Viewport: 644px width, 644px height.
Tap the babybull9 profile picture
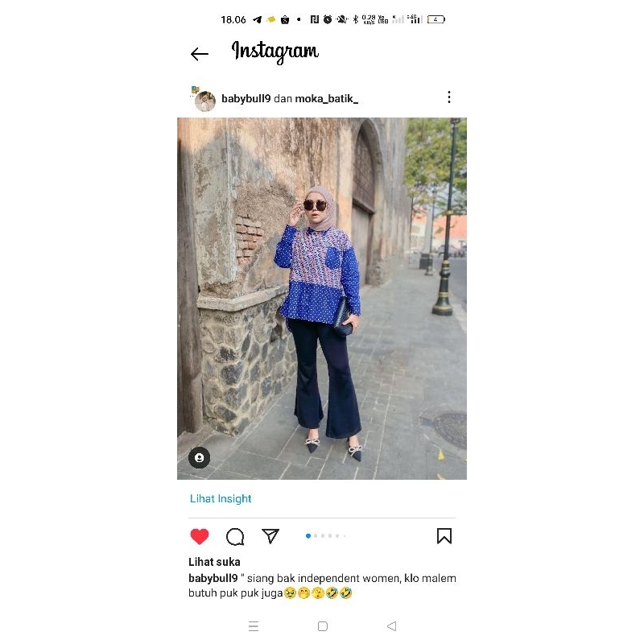[x=205, y=101]
